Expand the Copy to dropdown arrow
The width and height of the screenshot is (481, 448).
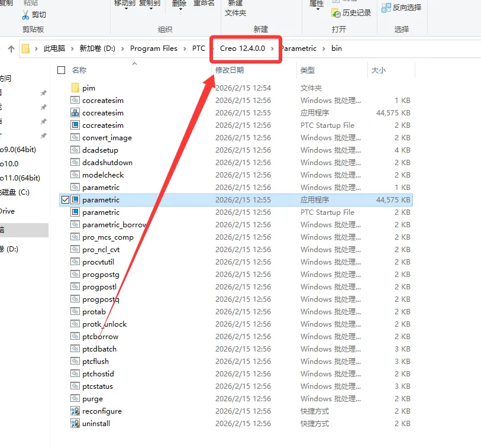[x=151, y=9]
